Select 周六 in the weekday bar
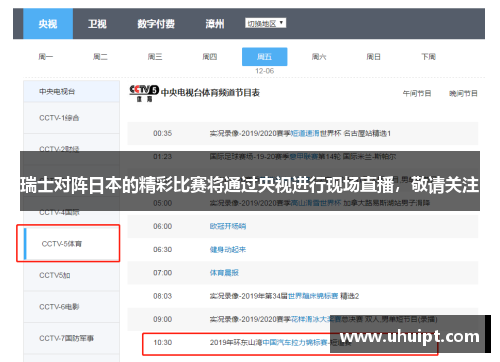Screen dimensions: 500x362 point(319,57)
